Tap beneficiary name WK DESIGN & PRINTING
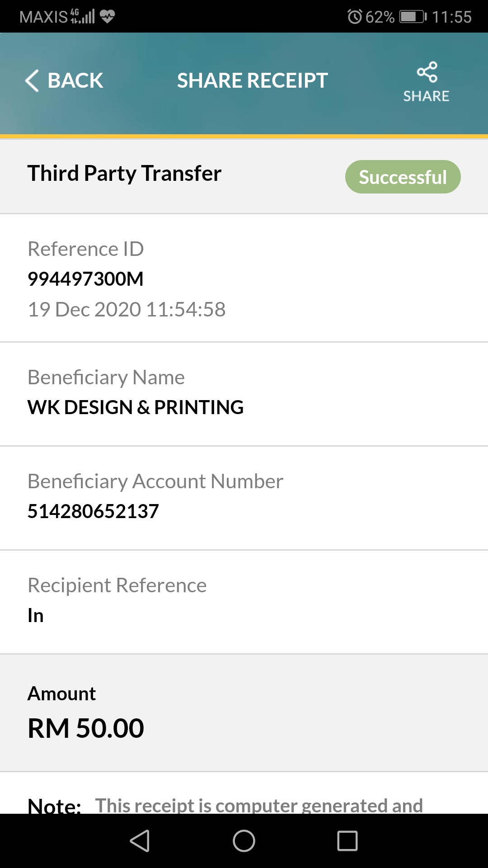This screenshot has width=488, height=868. [x=136, y=407]
